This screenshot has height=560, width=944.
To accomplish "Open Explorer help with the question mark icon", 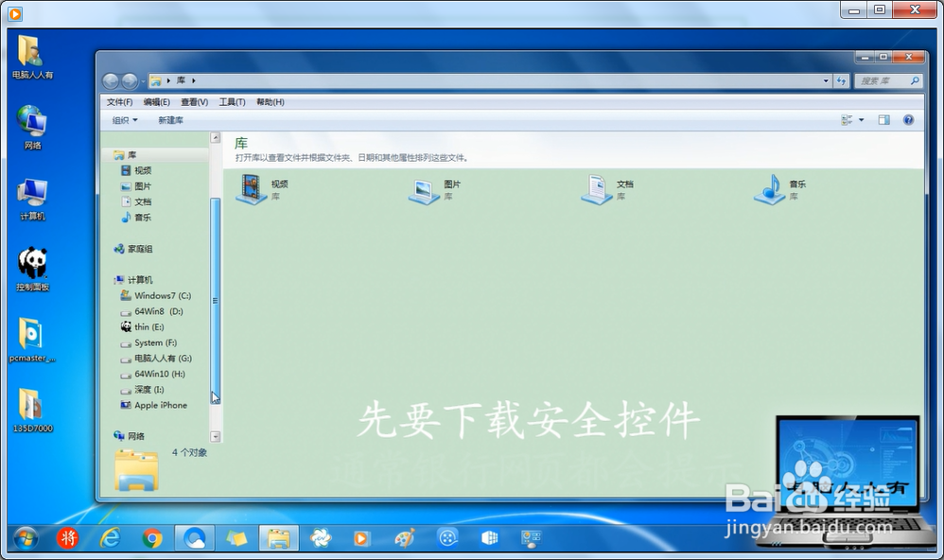I will point(908,120).
